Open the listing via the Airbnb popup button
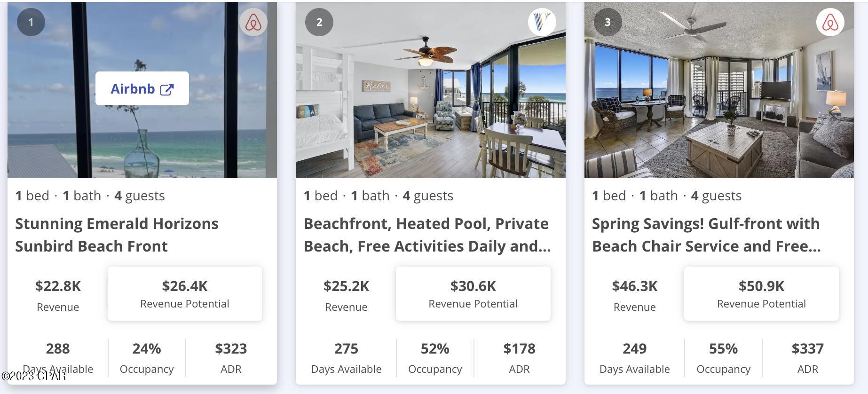 pos(142,88)
